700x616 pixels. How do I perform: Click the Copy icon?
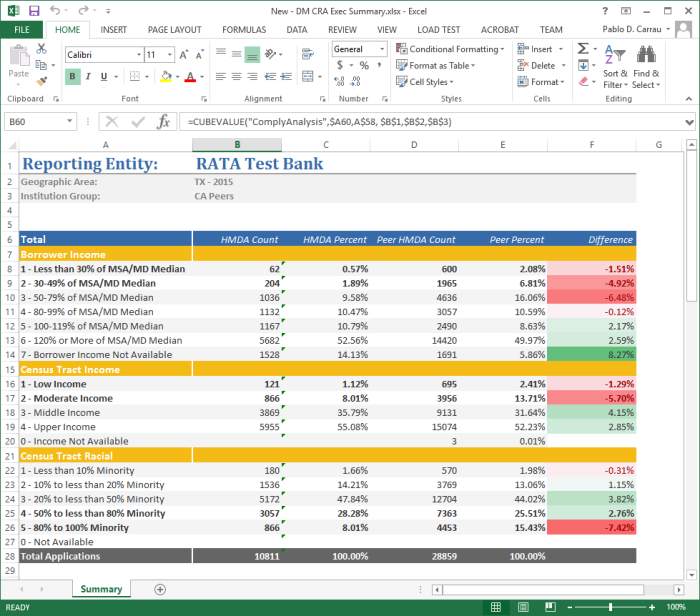tap(41, 65)
